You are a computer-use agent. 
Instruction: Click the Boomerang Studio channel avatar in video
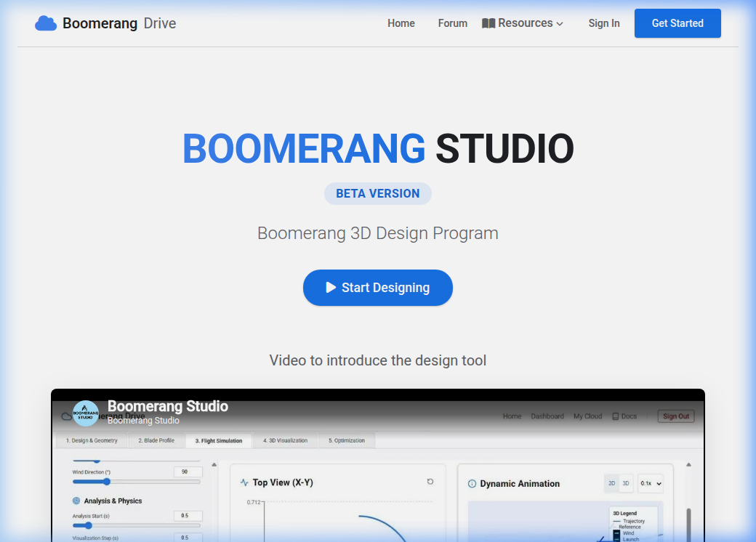tap(86, 413)
